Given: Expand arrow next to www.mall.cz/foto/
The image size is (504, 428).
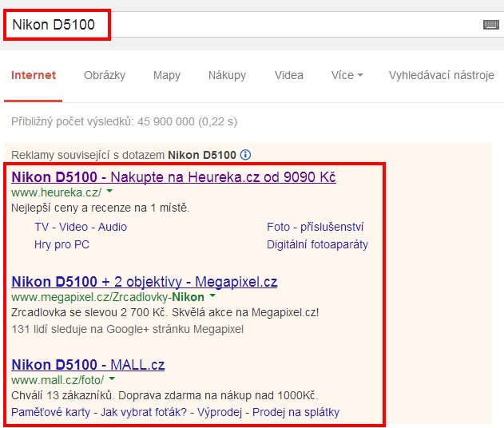Looking at the screenshot, I should coord(112,378).
